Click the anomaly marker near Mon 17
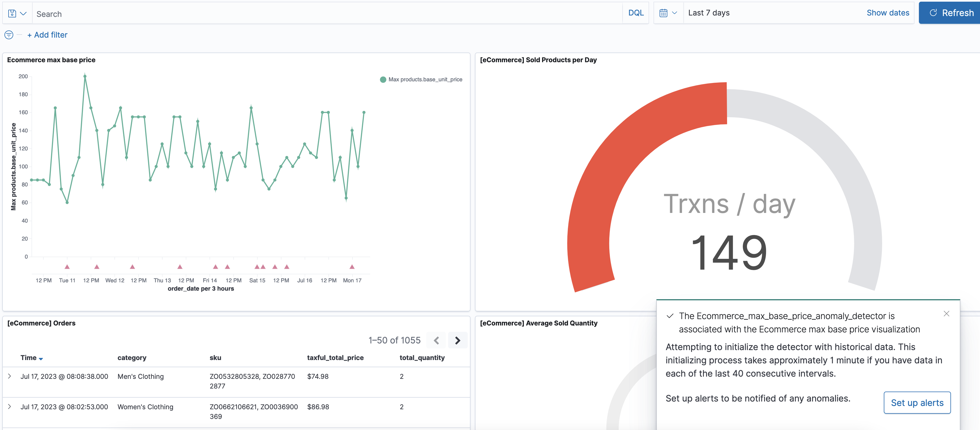 click(x=352, y=267)
